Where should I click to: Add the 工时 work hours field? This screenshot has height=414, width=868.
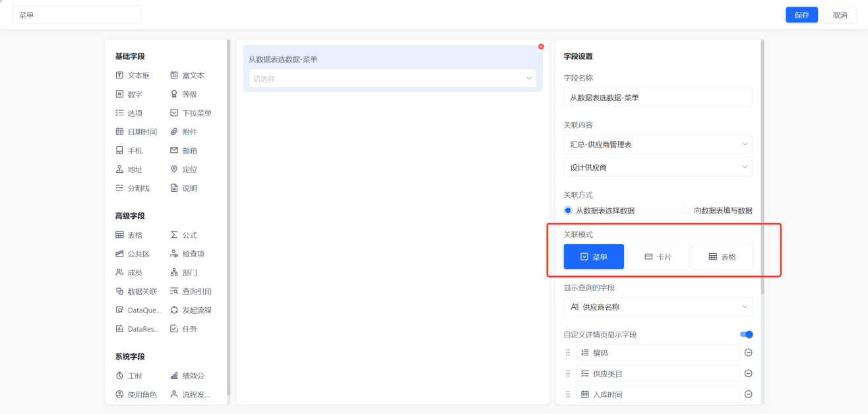129,376
